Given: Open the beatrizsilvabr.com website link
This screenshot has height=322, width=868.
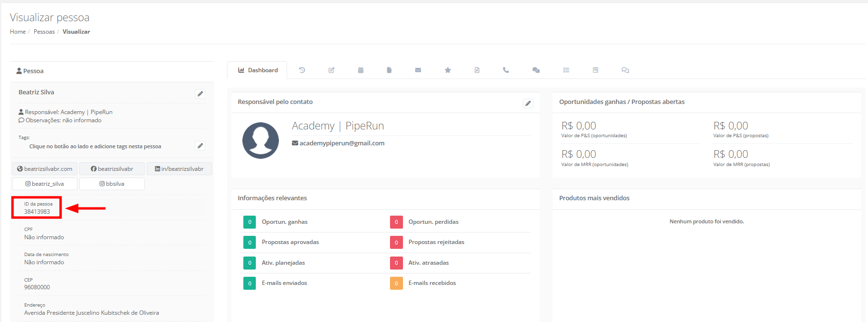Looking at the screenshot, I should [45, 169].
